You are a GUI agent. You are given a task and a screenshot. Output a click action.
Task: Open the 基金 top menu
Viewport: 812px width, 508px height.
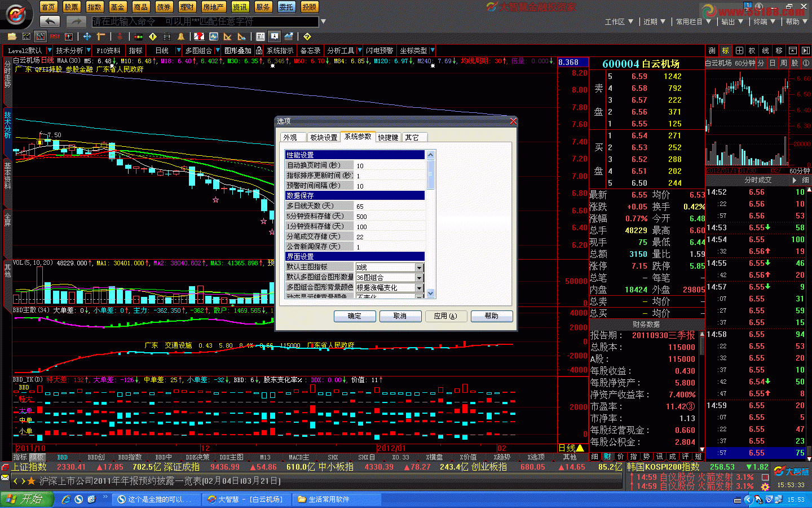point(117,7)
